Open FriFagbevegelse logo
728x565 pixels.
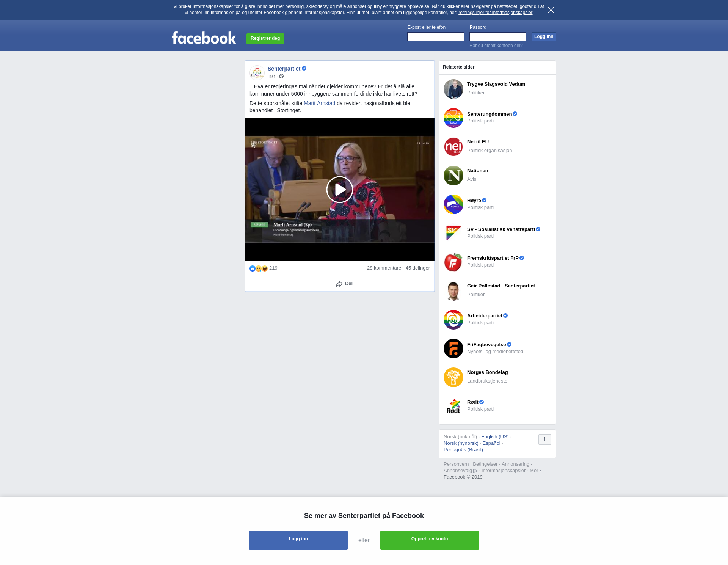[453, 348]
